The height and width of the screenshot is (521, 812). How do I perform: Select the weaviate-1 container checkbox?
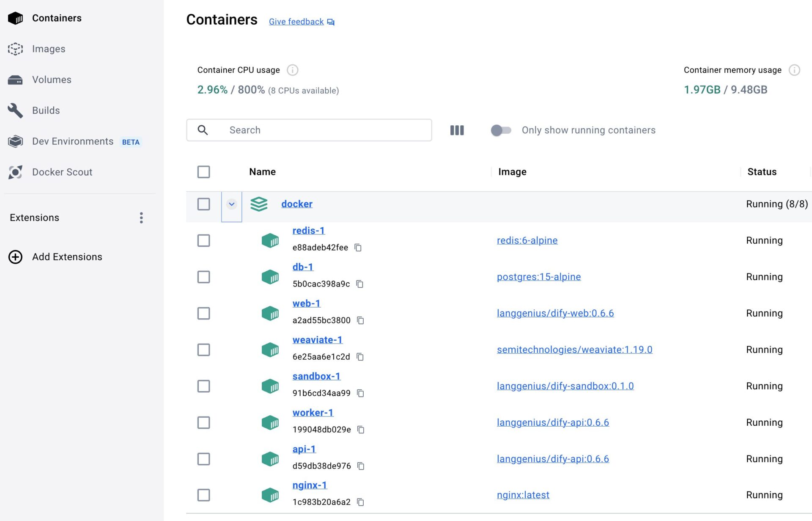(203, 350)
